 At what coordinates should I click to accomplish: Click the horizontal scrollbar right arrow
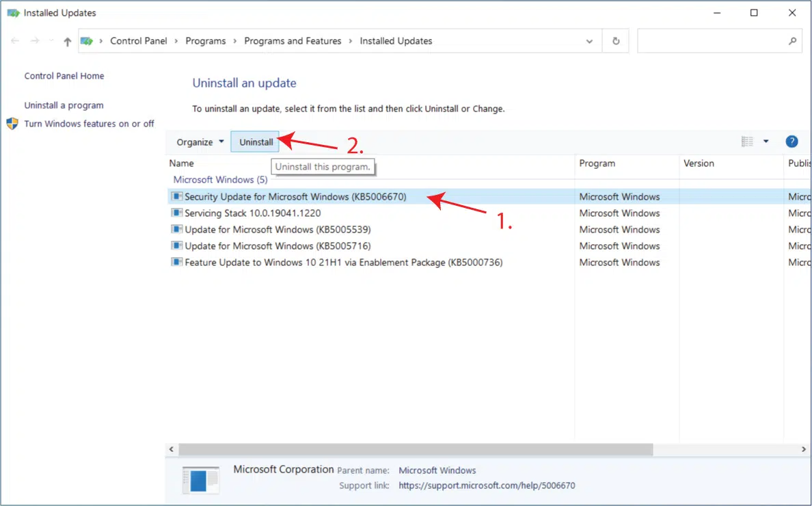804,449
